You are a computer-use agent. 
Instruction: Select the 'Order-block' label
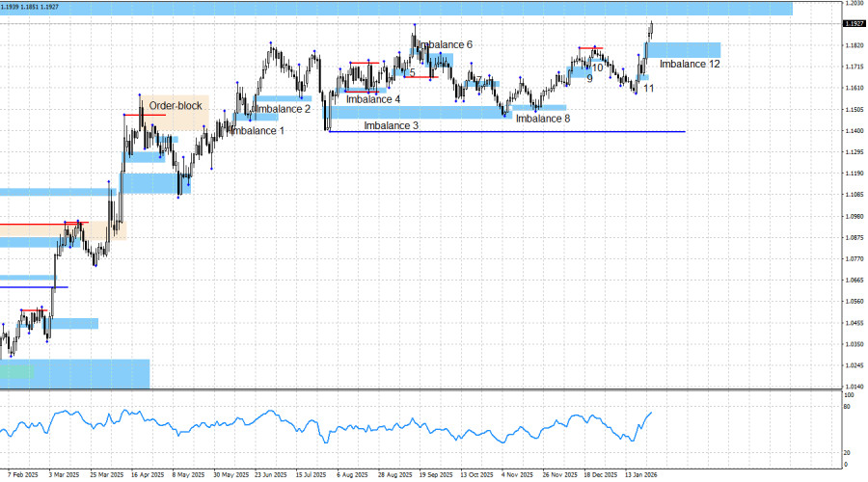(x=176, y=106)
